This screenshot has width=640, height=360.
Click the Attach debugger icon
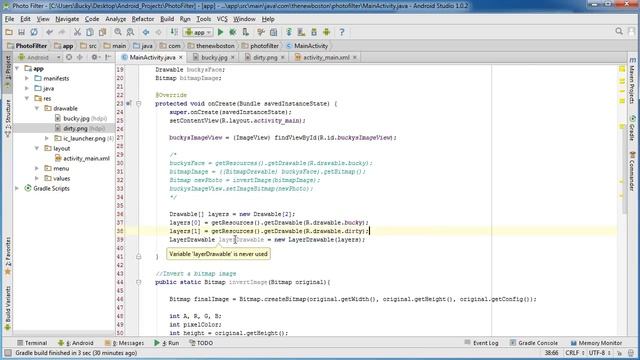(245, 32)
